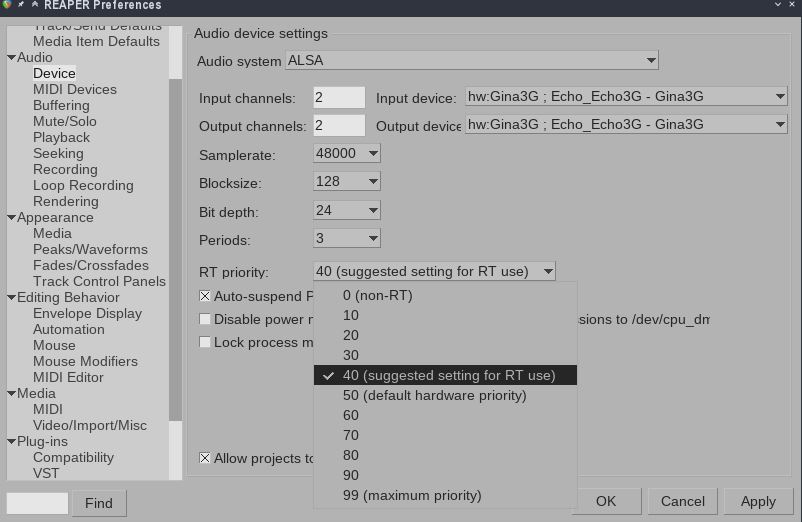802x522 pixels.
Task: Toggle Allow projects checkbox
Action: tap(205, 458)
